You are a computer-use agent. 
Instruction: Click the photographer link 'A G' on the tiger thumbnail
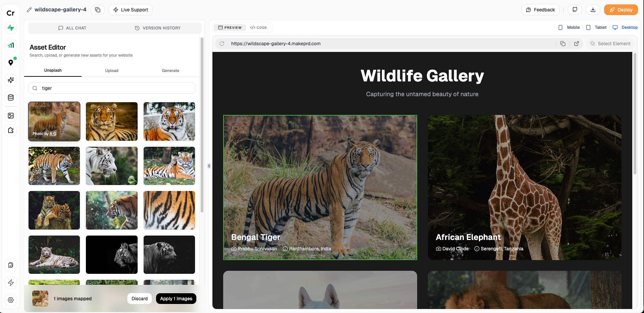tap(52, 133)
